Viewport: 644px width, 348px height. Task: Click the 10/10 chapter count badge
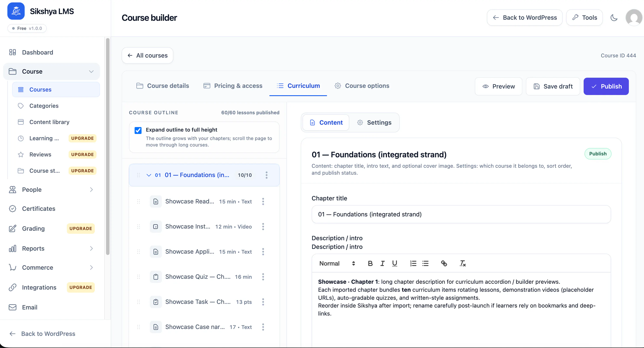(245, 175)
